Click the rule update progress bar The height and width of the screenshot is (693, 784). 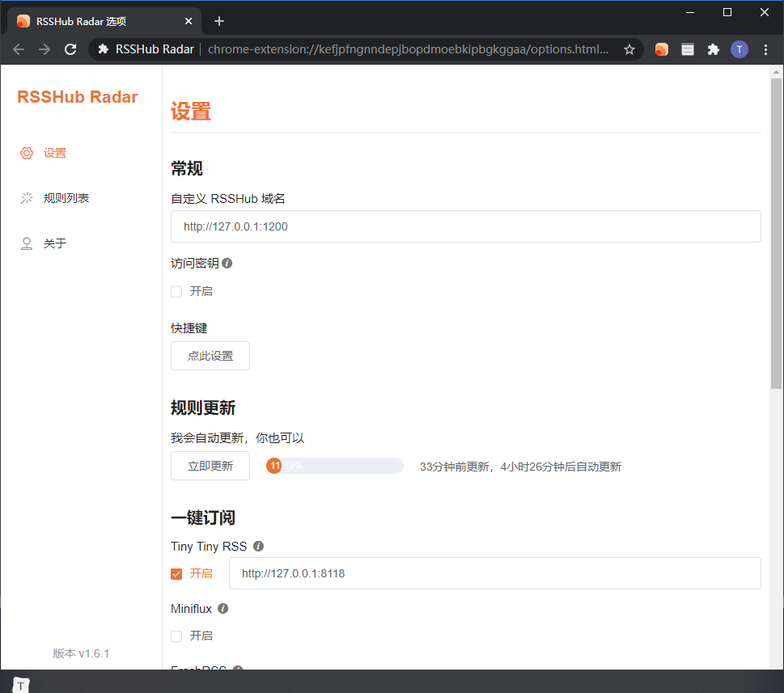click(335, 466)
